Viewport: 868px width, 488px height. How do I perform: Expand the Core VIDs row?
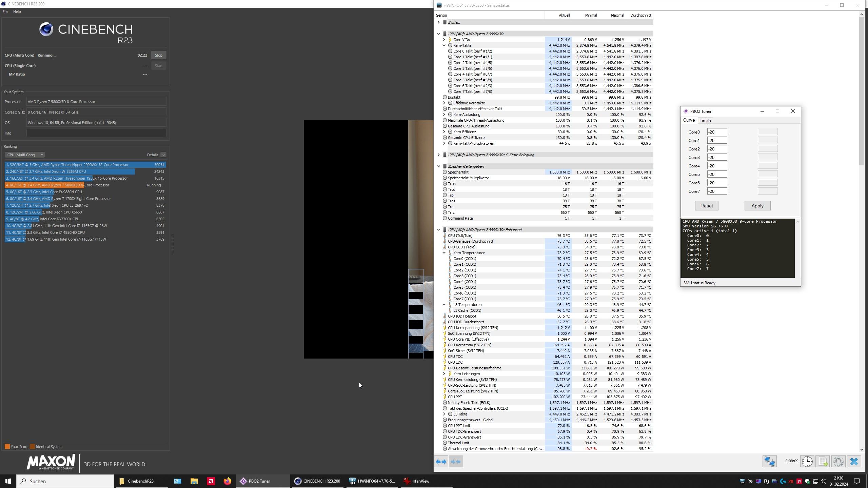pyautogui.click(x=444, y=40)
